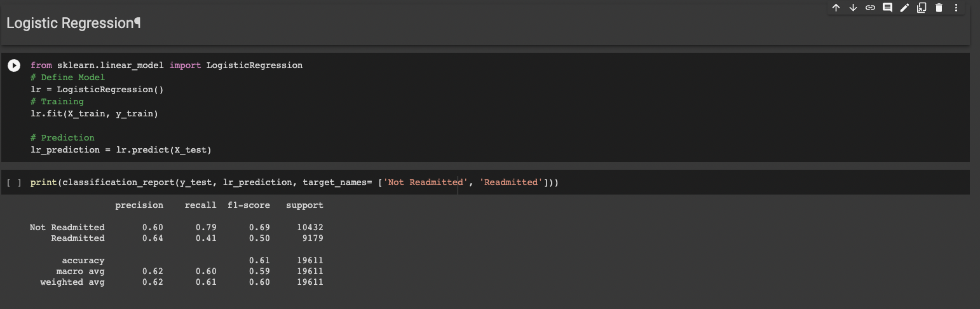The image size is (980, 309).
Task: Click the 'macro avg' row label
Action: click(x=81, y=271)
